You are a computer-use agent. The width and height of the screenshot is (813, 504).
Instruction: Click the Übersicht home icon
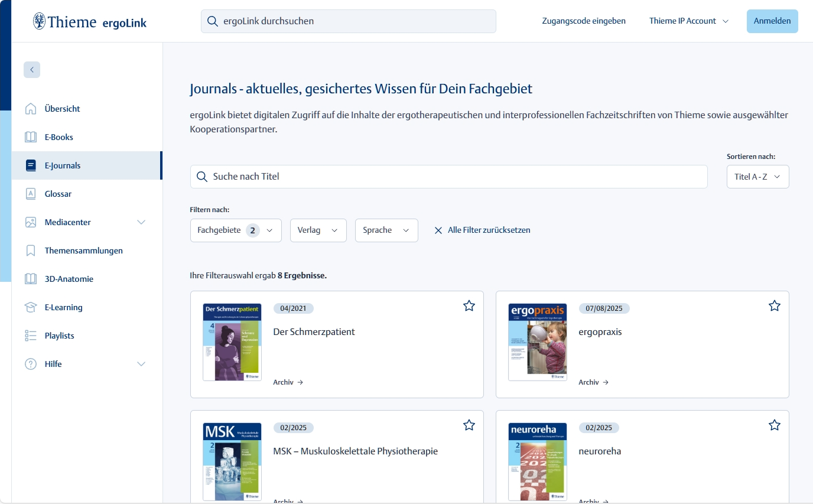coord(31,109)
